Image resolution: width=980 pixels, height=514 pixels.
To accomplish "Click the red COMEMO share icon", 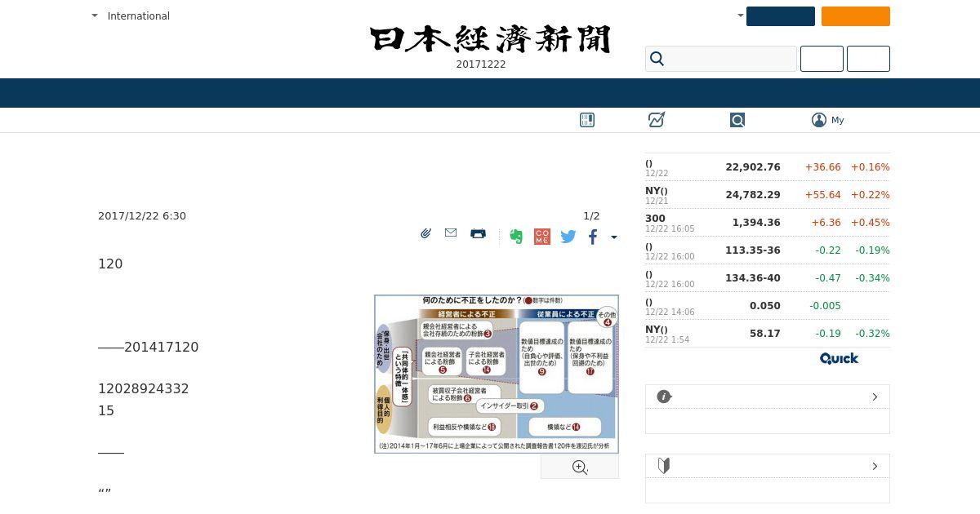I will tap(541, 237).
